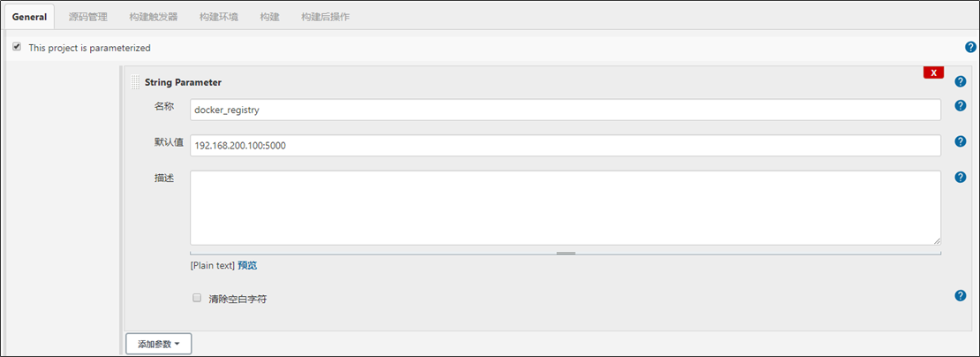Switch to the 源码管理 tab

(88, 17)
